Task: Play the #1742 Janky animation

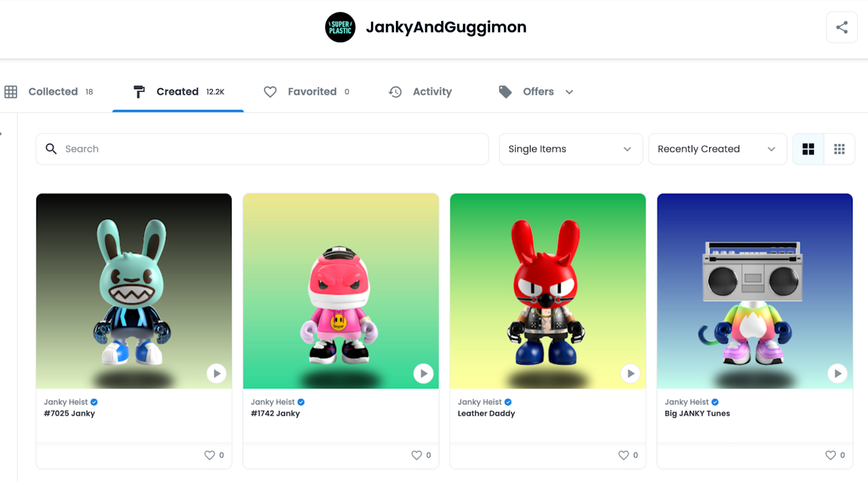Action: click(x=423, y=374)
